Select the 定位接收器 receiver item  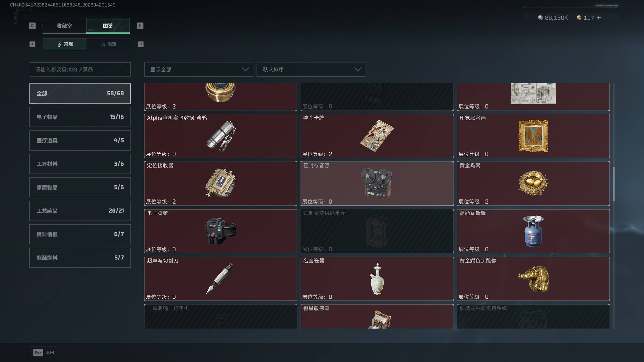tap(221, 184)
